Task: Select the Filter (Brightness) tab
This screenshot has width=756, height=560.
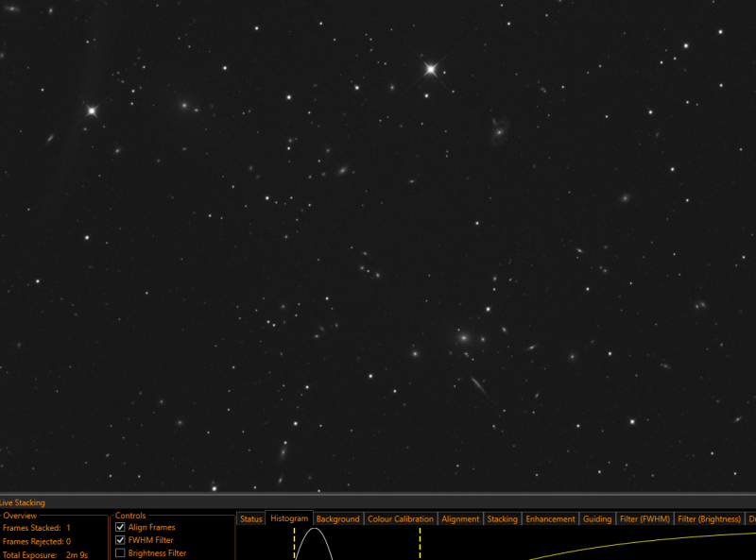Action: tap(709, 519)
